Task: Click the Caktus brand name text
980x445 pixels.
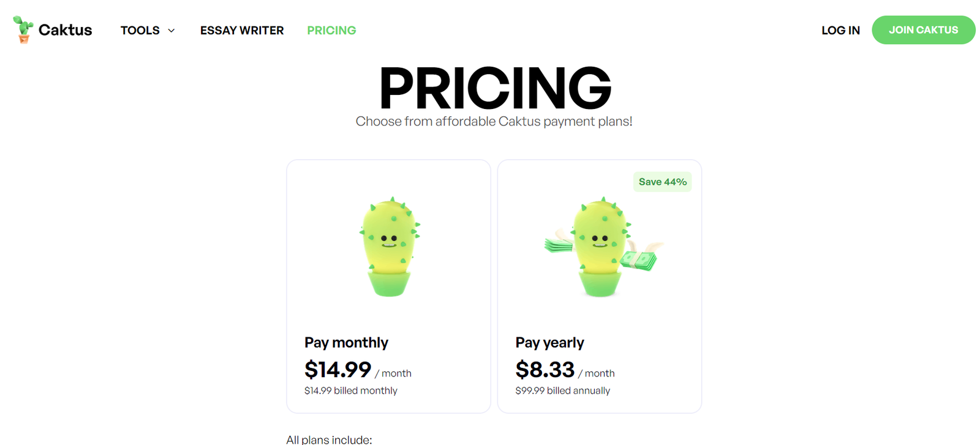Action: pyautogui.click(x=65, y=30)
